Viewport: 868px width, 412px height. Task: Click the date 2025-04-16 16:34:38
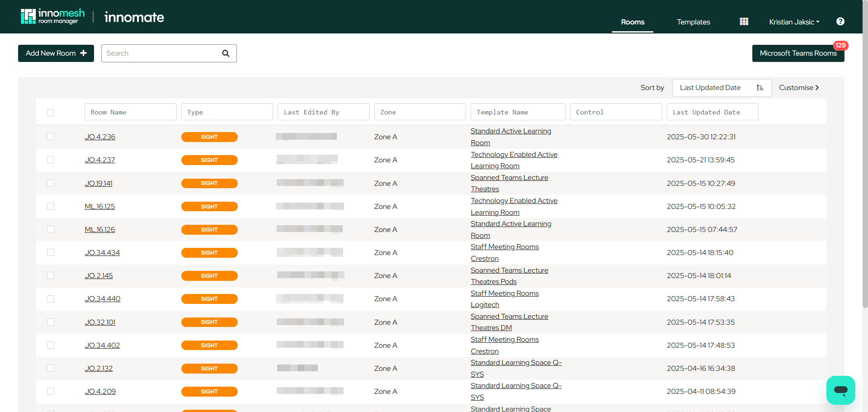tap(701, 368)
